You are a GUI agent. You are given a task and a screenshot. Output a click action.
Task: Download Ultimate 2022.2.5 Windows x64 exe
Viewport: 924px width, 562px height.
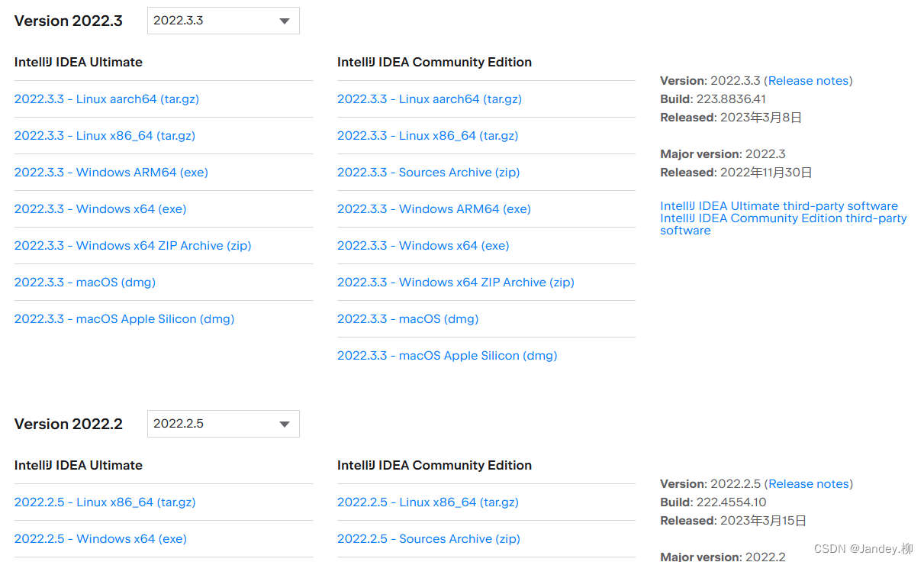(100, 539)
